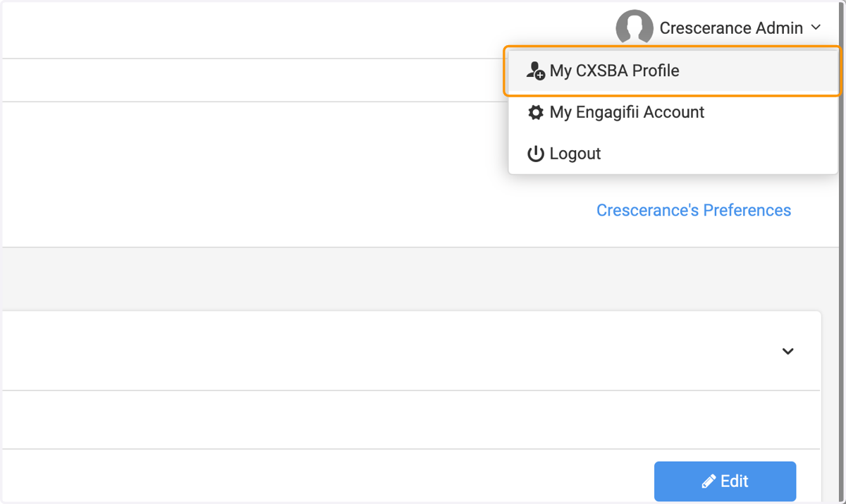Open My Engagifii Account from the menu
846x504 pixels.
[x=673, y=113]
